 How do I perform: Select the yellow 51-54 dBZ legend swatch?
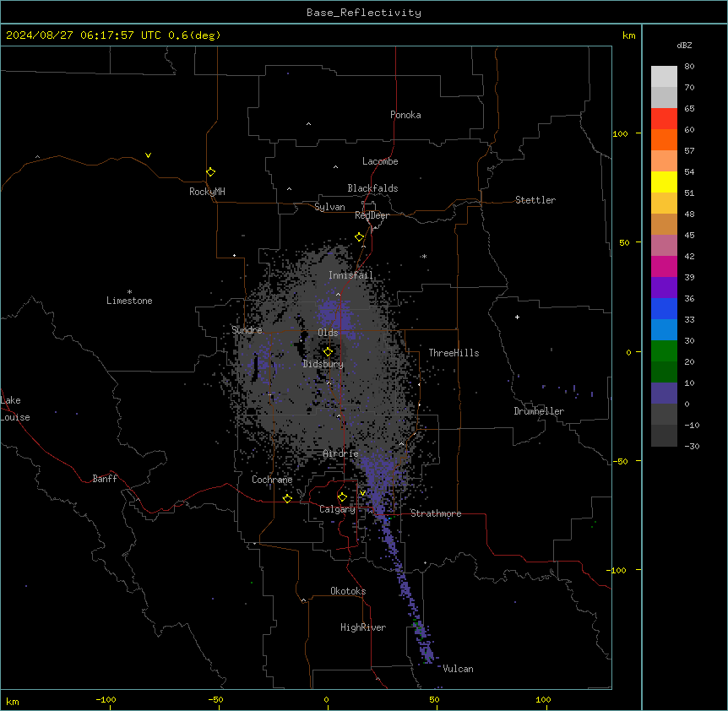click(664, 182)
